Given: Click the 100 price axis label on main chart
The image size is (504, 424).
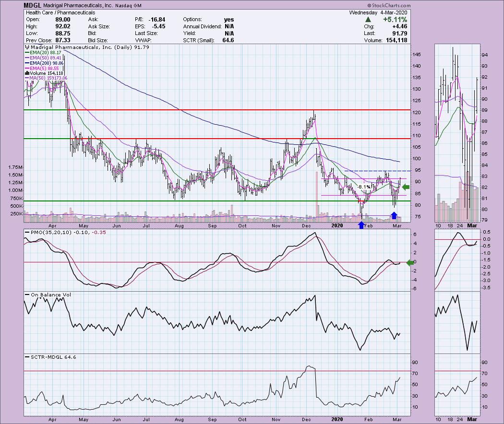Looking at the screenshot, I should pos(417,158).
